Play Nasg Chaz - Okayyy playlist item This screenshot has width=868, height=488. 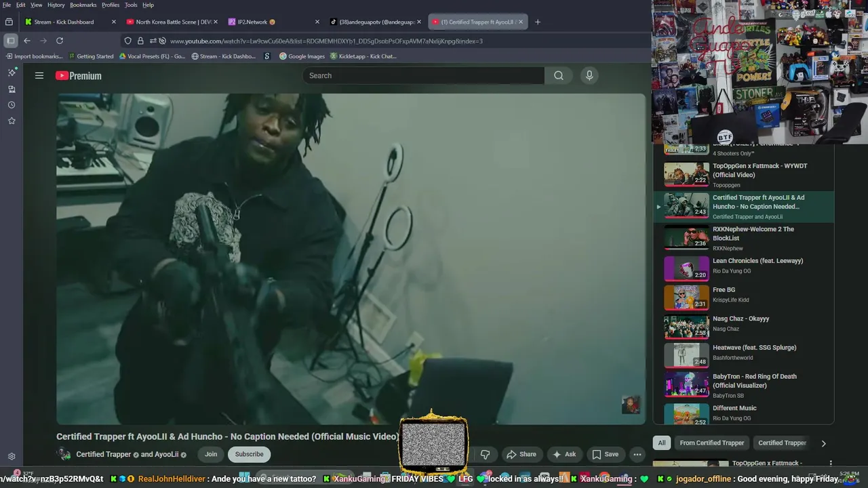pos(743,325)
